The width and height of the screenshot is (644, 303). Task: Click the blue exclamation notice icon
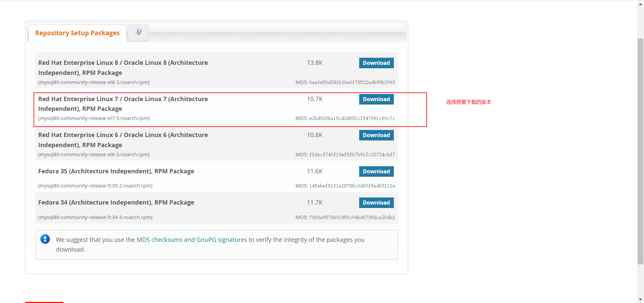[x=45, y=239]
